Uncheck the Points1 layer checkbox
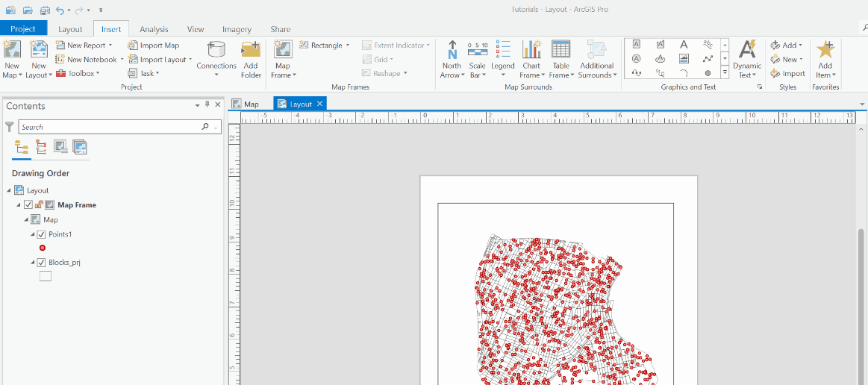Image resolution: width=868 pixels, height=385 pixels. pos(40,234)
